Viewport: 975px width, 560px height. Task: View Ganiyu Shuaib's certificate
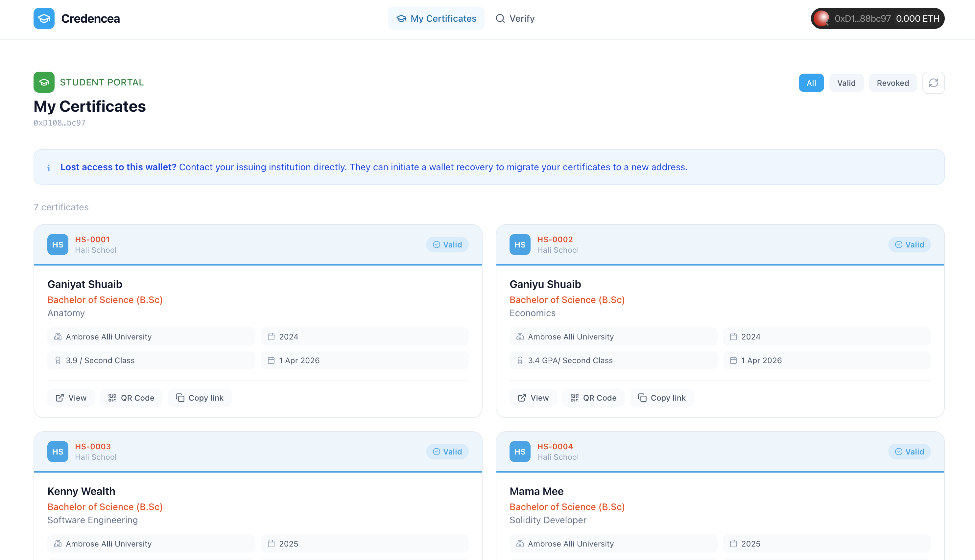tap(533, 398)
